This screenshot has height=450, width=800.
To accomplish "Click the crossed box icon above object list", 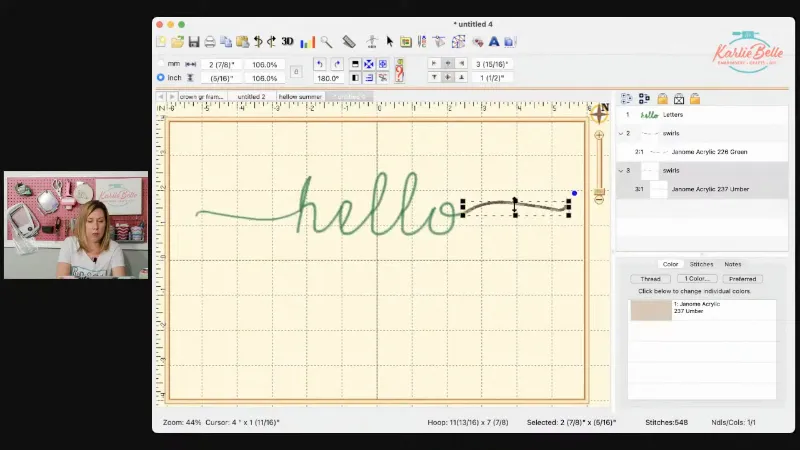I will (x=679, y=98).
